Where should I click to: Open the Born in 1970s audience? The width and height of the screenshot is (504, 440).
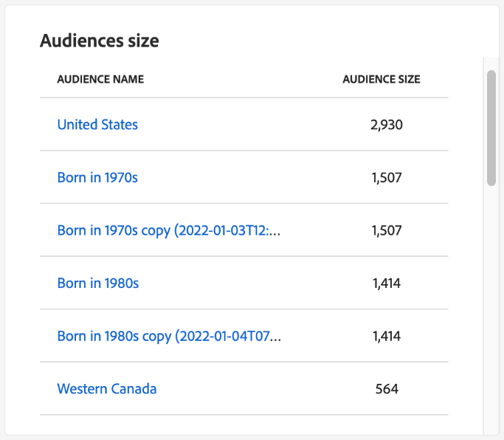pos(97,178)
